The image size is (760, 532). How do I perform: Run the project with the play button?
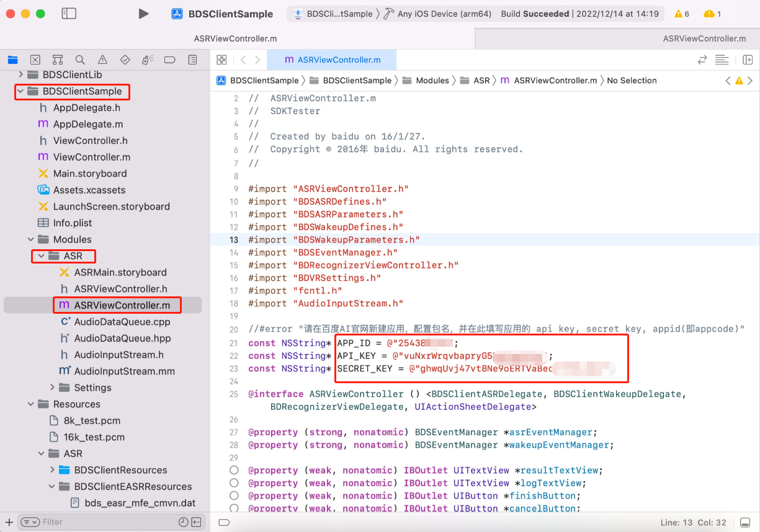pos(143,14)
